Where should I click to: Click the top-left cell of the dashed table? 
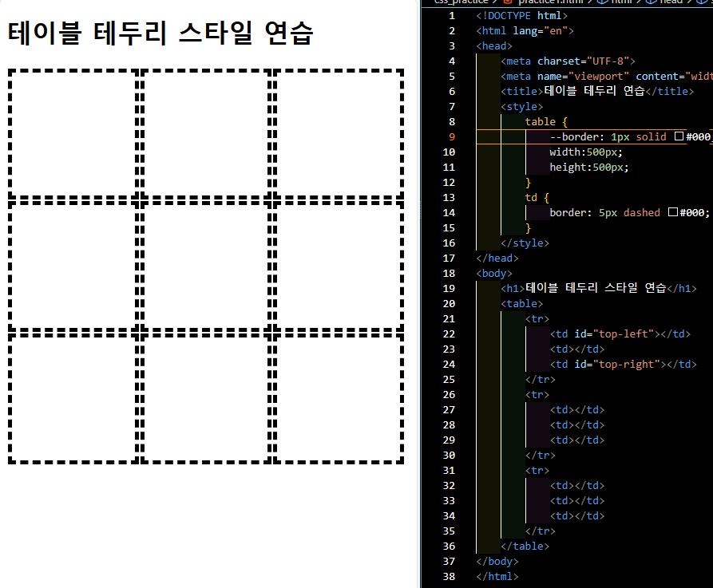(73, 133)
